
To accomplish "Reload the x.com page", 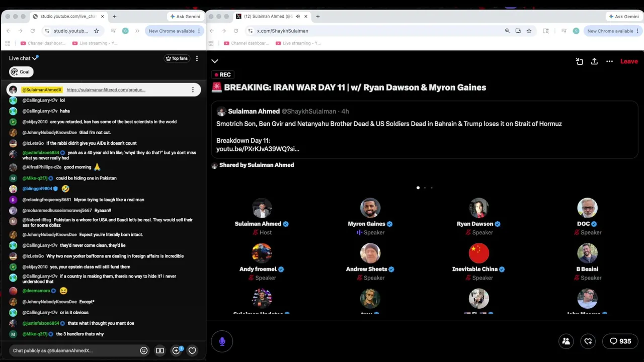I will pyautogui.click(x=235, y=31).
